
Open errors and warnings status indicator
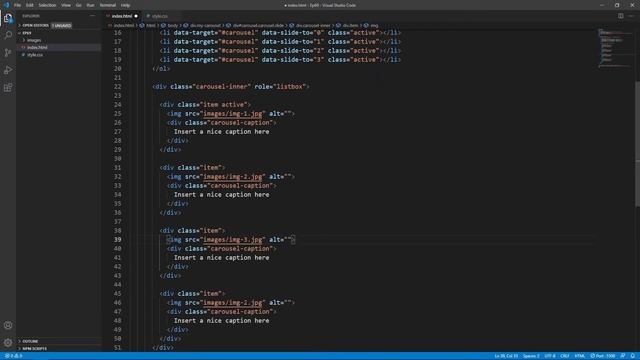pos(14,356)
